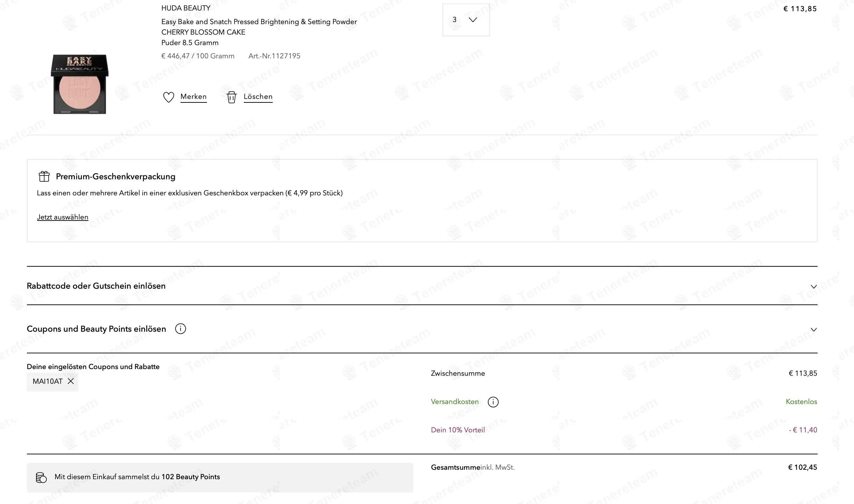Viewport: 854px width, 504px height.
Task: Click the heart wishlist icon
Action: 169,97
